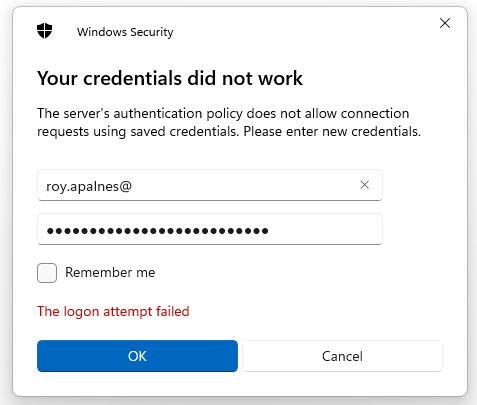
Task: Click the Please enter new credentials sentence
Action: click(x=332, y=131)
